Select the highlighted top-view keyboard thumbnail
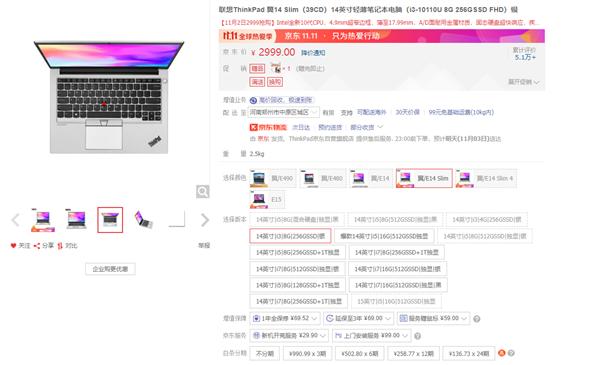 (x=110, y=220)
